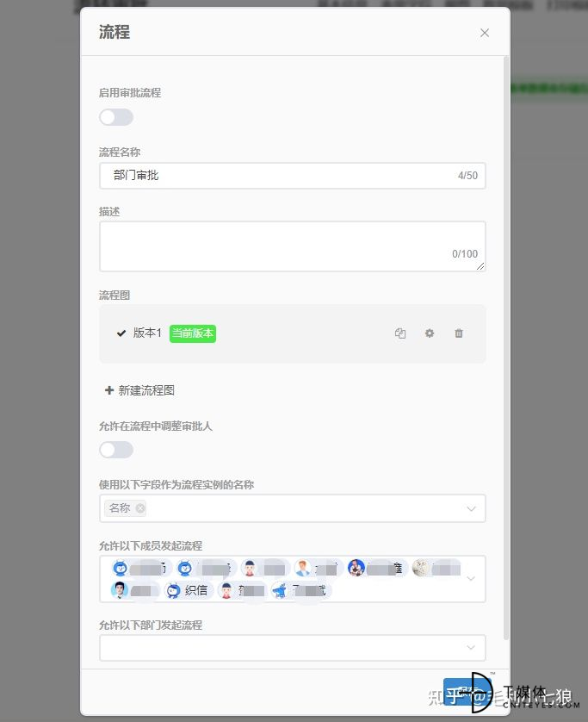Viewport: 588px width, 722px height.
Task: Click the dialog's vertical scrollbar
Action: (x=506, y=348)
